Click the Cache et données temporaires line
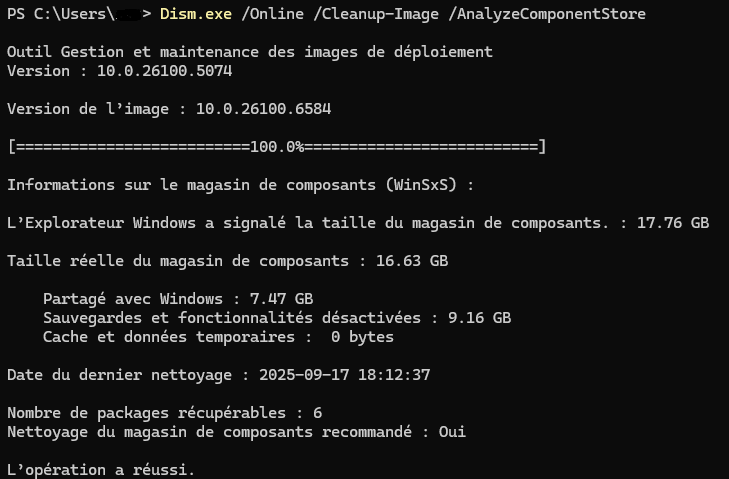729x479 pixels. (218, 337)
